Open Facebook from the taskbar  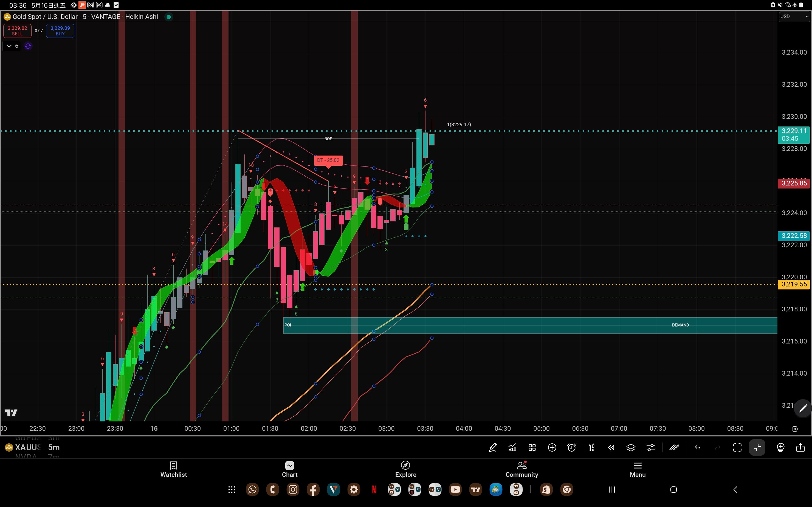[x=313, y=489]
